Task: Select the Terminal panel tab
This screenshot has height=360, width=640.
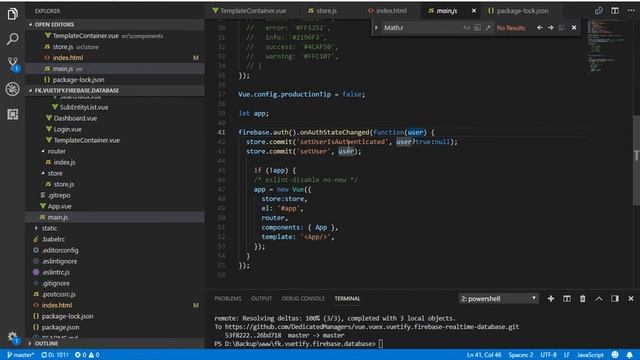Action: [347, 299]
